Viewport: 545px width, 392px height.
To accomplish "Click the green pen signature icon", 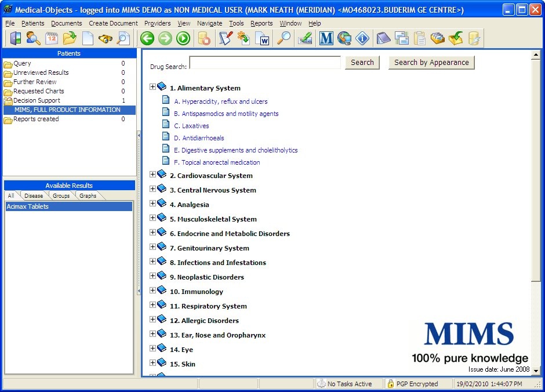I will [305, 38].
